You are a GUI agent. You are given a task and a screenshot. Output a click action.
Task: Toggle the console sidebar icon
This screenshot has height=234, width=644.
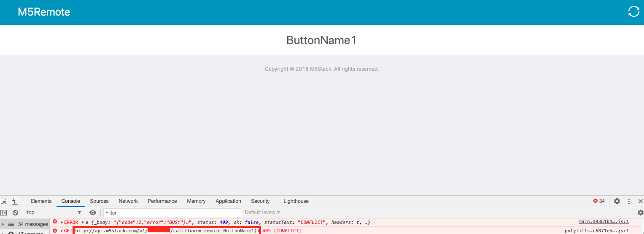click(x=4, y=213)
